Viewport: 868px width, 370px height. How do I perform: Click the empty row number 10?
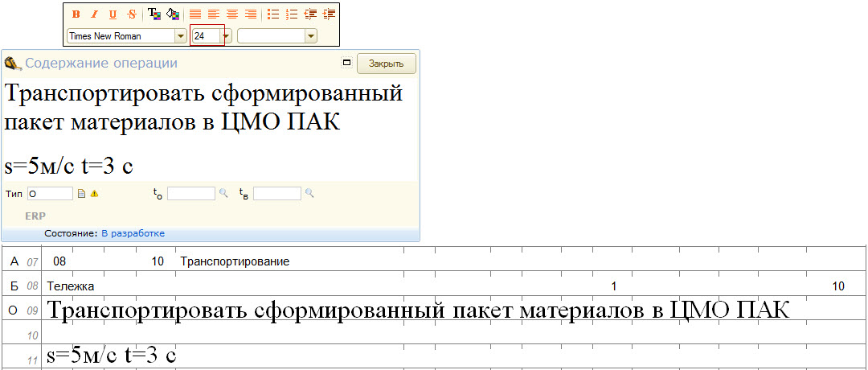32,335
